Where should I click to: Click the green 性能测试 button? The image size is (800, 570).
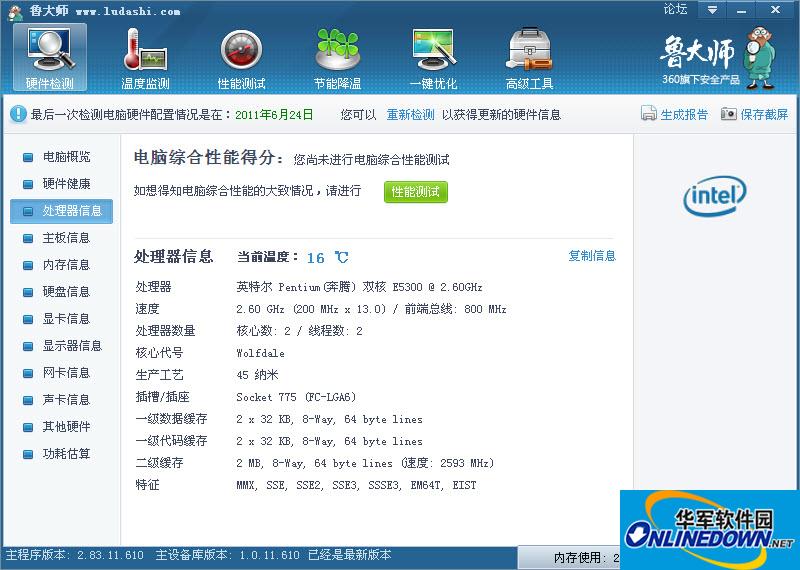click(416, 191)
